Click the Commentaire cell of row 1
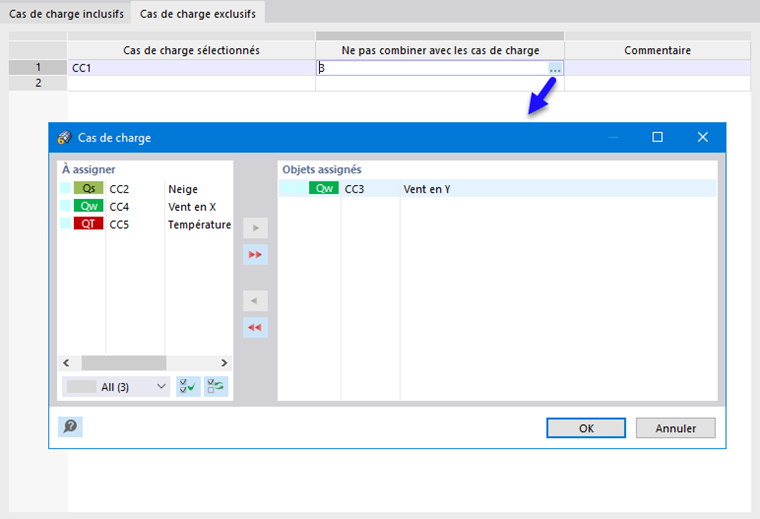Screen dimensions: 760x519 [657, 68]
